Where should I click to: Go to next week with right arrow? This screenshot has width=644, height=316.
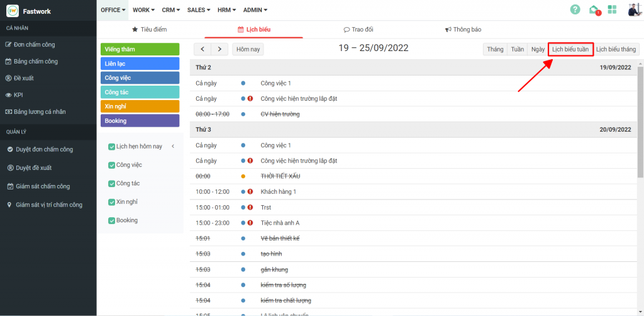219,49
